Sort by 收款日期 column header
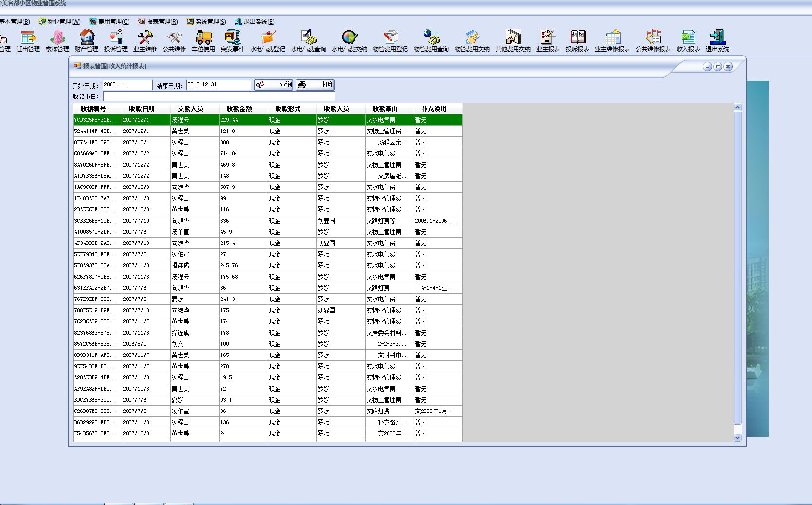812x505 pixels. 146,109
